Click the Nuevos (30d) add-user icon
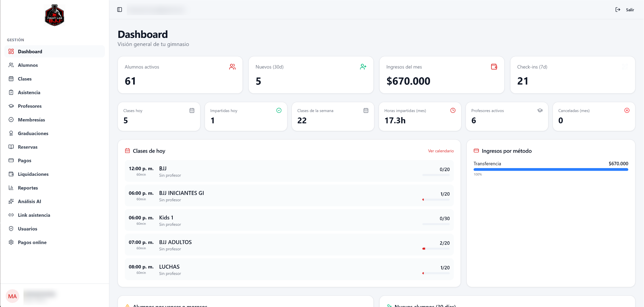Screen dimensions: 644x307 363,67
